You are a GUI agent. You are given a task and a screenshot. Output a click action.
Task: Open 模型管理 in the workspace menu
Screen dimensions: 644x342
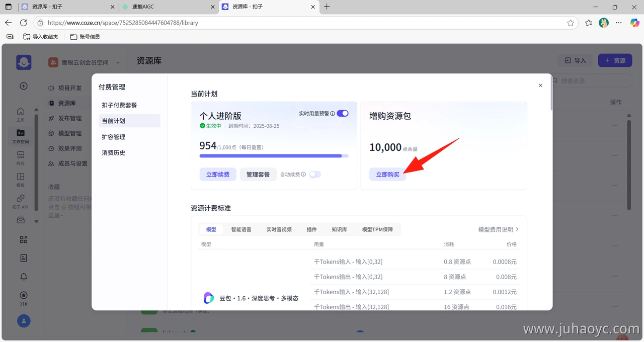[x=65, y=133]
